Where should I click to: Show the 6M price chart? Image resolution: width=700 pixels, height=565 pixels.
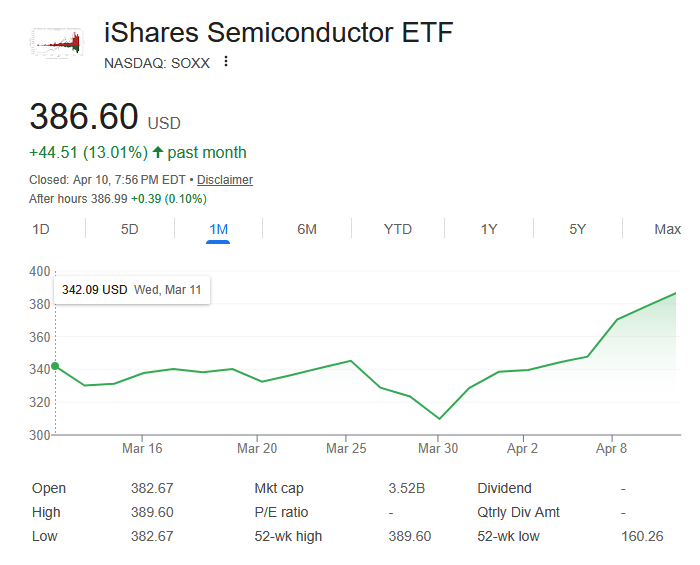point(307,229)
